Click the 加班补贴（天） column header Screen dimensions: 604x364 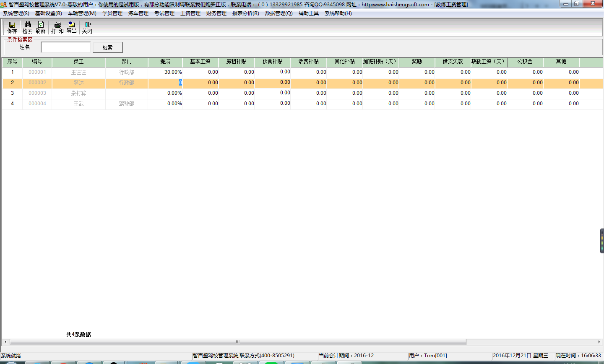point(381,62)
